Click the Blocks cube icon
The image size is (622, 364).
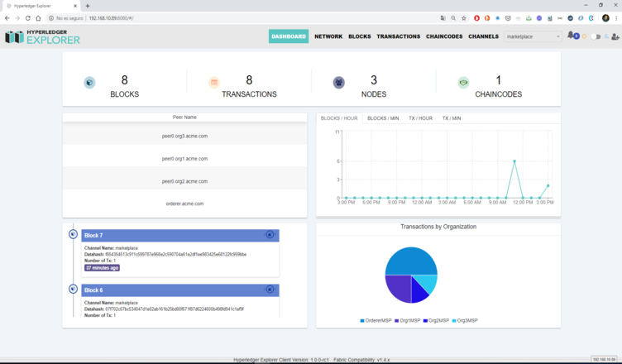coord(89,83)
